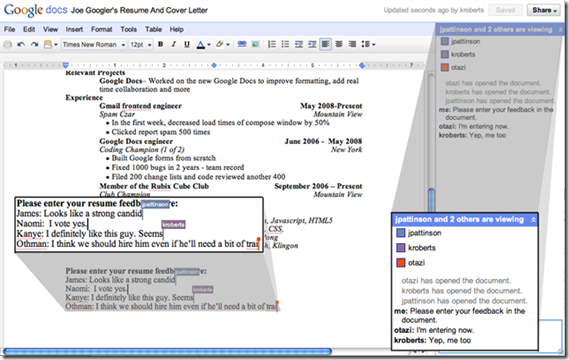Screen dimensions: 569x360
Task: Toggle italic formatting
Action: click(x=174, y=44)
